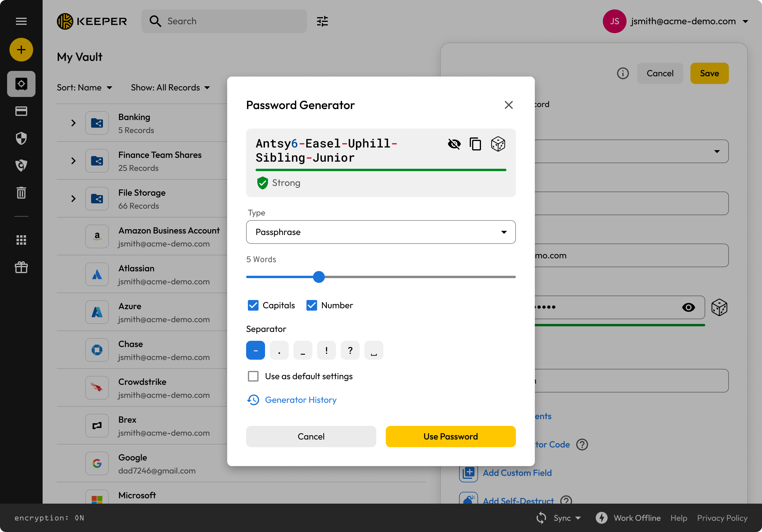762x532 pixels.
Task: Click Add Custom Field link
Action: pyautogui.click(x=517, y=472)
